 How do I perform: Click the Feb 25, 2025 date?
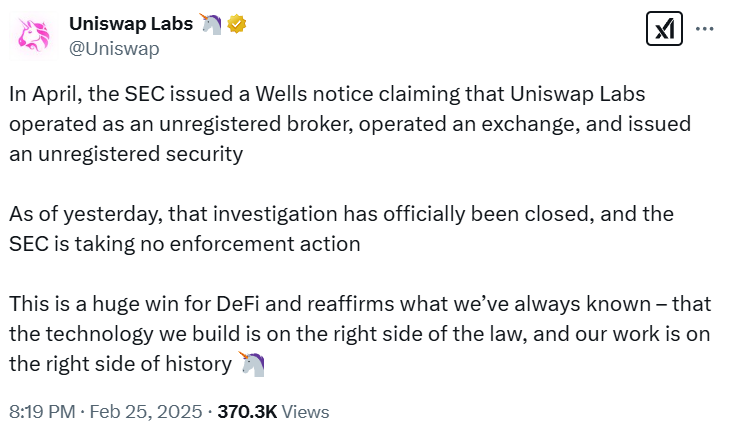click(151, 411)
